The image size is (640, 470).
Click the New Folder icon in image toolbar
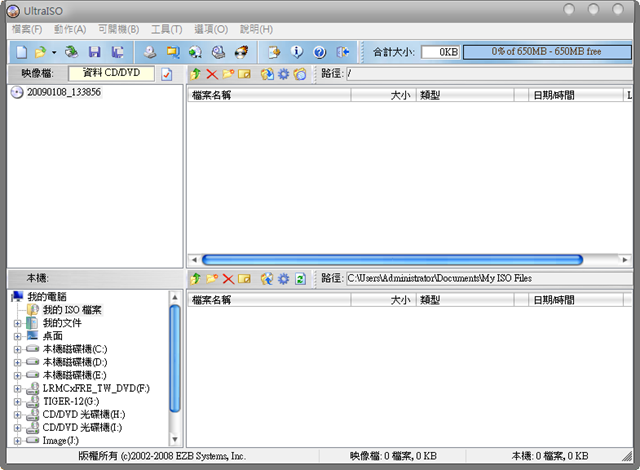point(228,74)
